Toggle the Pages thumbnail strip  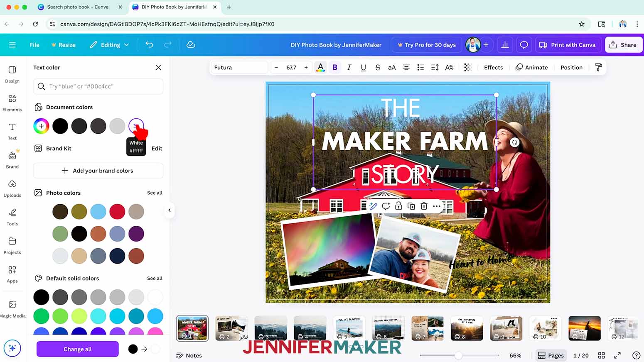[551, 355]
